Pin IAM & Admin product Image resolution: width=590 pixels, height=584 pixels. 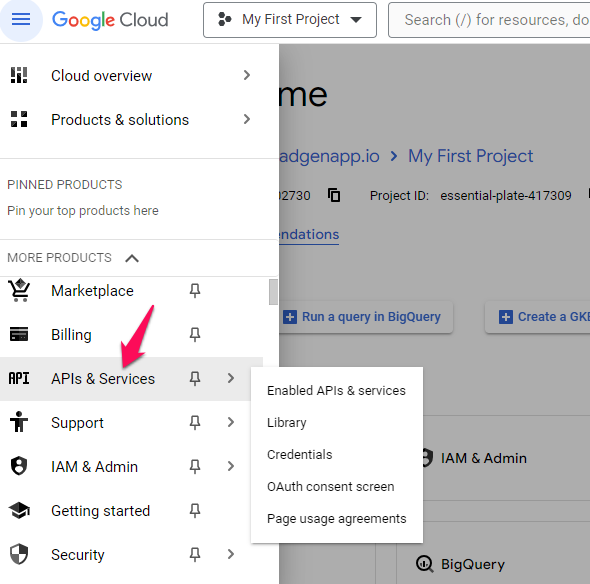coord(195,466)
